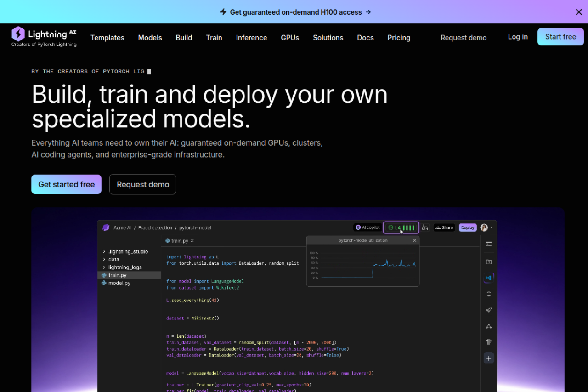Click the Deploy button in studio
This screenshot has width=588, height=392.
[468, 227]
